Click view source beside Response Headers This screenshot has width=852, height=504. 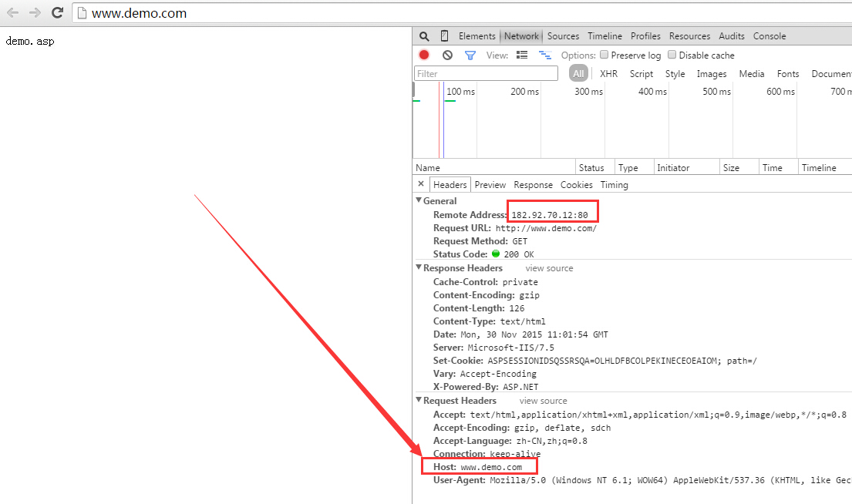[x=549, y=268]
